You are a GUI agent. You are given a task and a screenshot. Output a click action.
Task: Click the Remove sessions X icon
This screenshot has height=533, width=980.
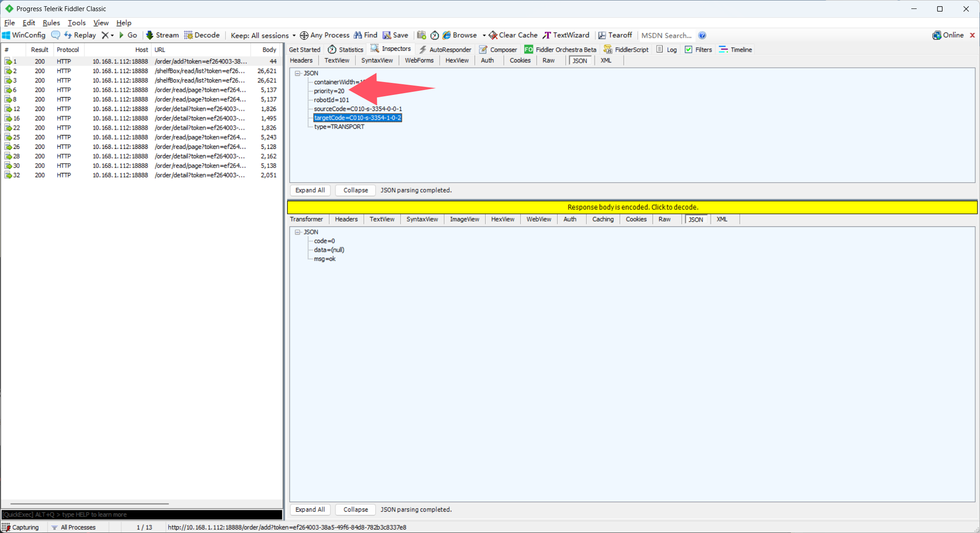[105, 35]
